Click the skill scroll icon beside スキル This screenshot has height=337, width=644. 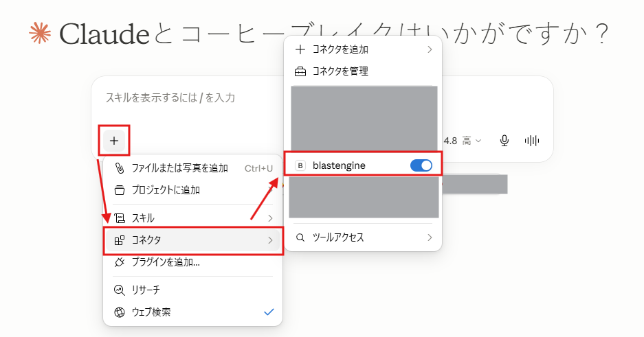click(x=119, y=218)
